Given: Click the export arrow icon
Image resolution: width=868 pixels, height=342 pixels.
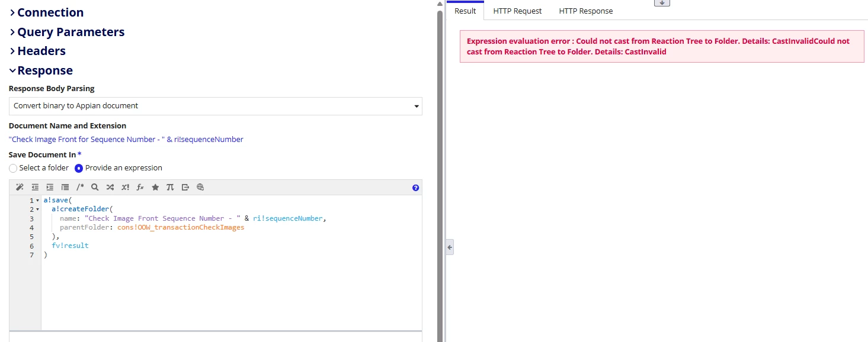Looking at the screenshot, I should coord(185,187).
